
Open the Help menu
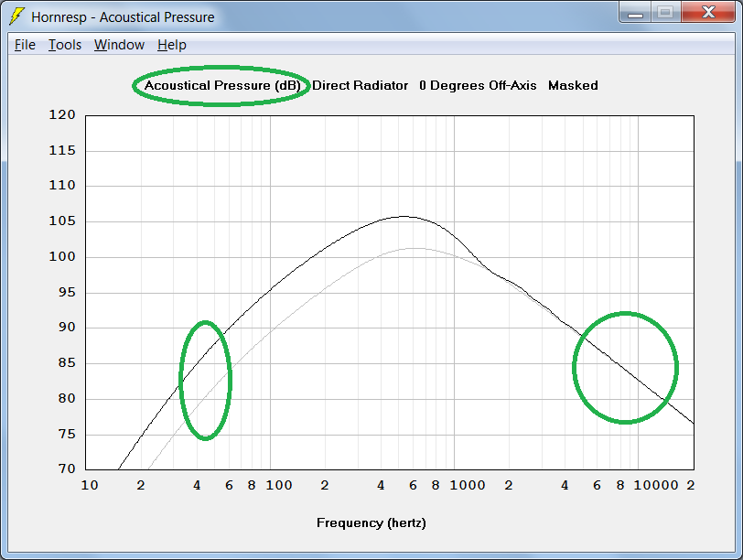tap(172, 45)
